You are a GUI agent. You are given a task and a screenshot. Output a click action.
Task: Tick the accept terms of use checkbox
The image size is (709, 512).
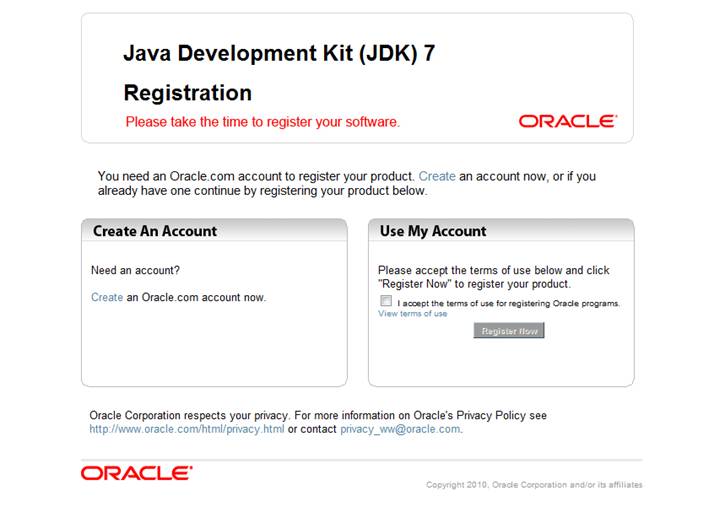[385, 301]
